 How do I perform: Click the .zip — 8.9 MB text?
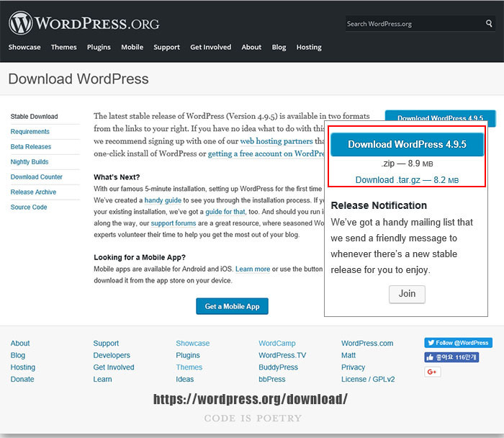407,164
